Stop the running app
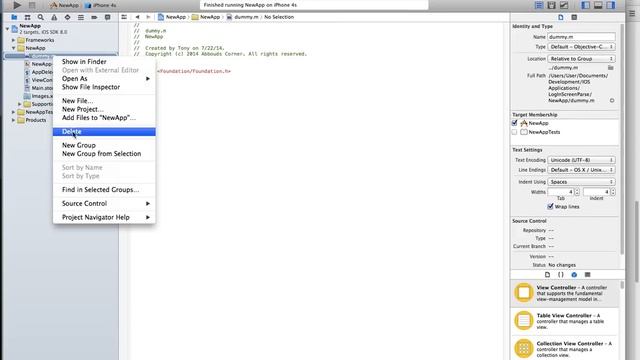Viewport: 640px width, 360px height. pyautogui.click(x=32, y=5)
